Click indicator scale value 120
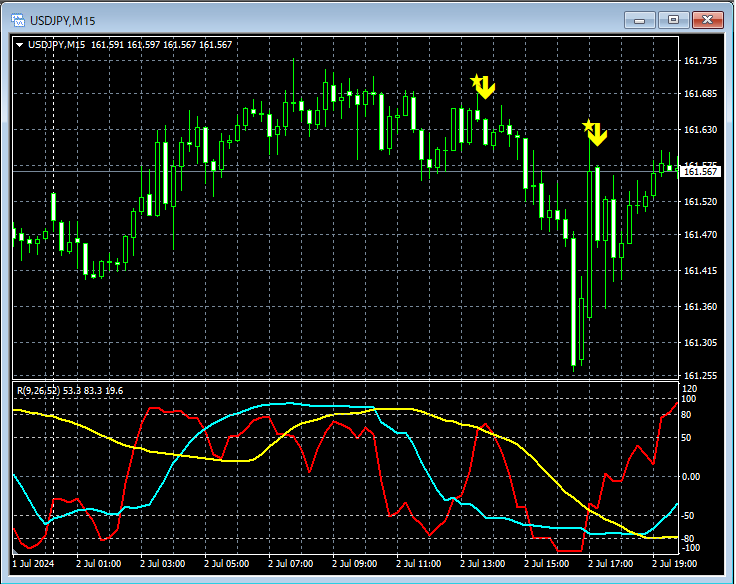 pos(689,389)
